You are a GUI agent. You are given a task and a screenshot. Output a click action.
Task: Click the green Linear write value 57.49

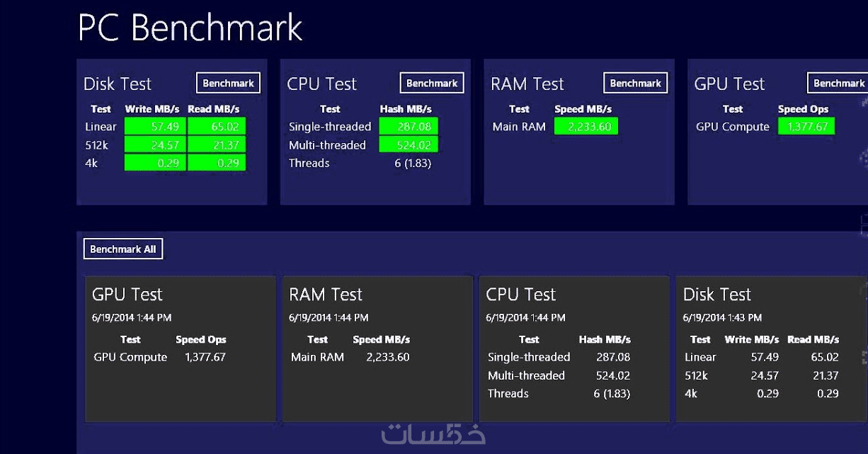155,127
